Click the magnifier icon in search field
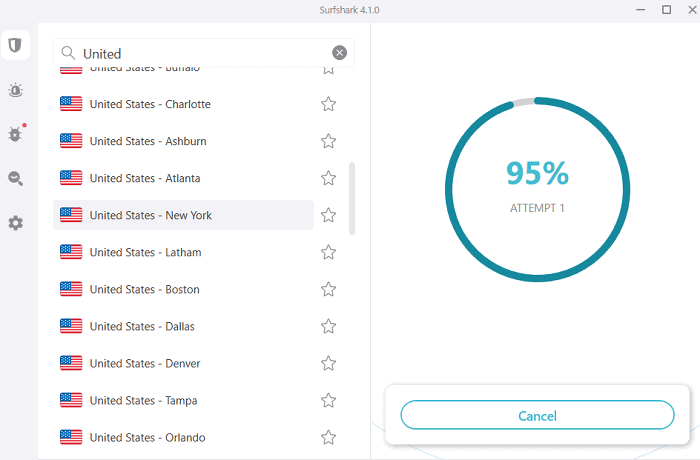Image resolution: width=700 pixels, height=460 pixels. [68, 53]
